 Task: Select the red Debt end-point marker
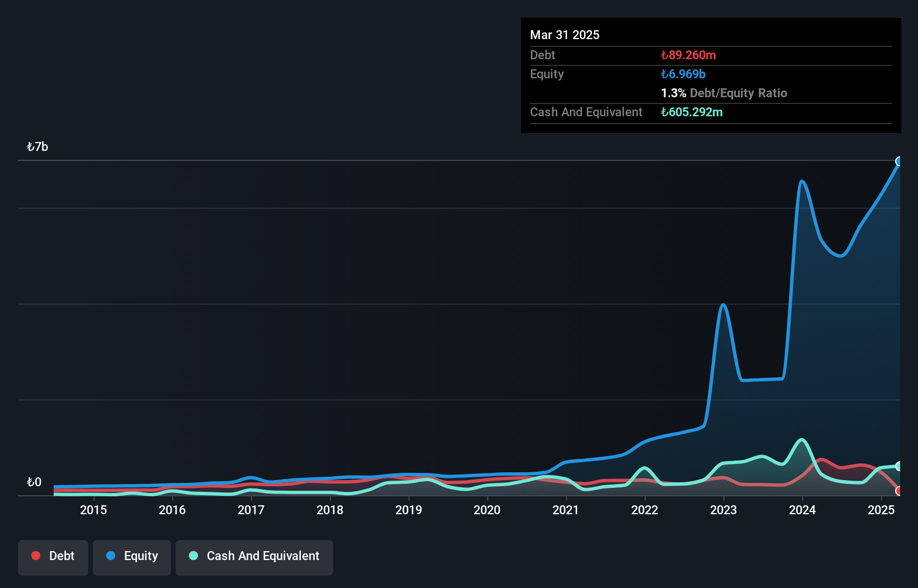pyautogui.click(x=899, y=491)
